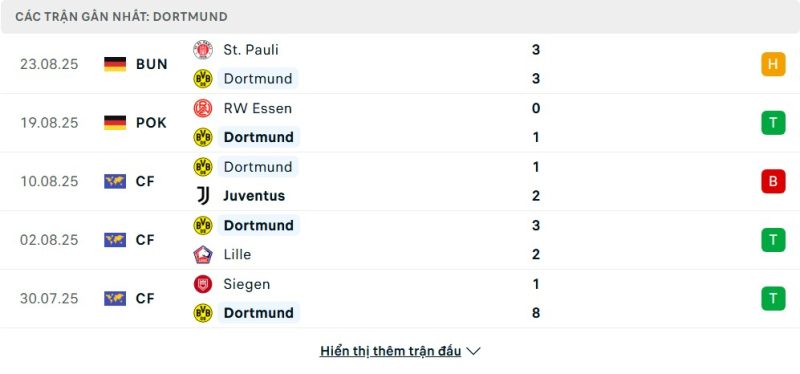The width and height of the screenshot is (800, 374).
Task: Click the red B loss badge
Action: [x=773, y=182]
